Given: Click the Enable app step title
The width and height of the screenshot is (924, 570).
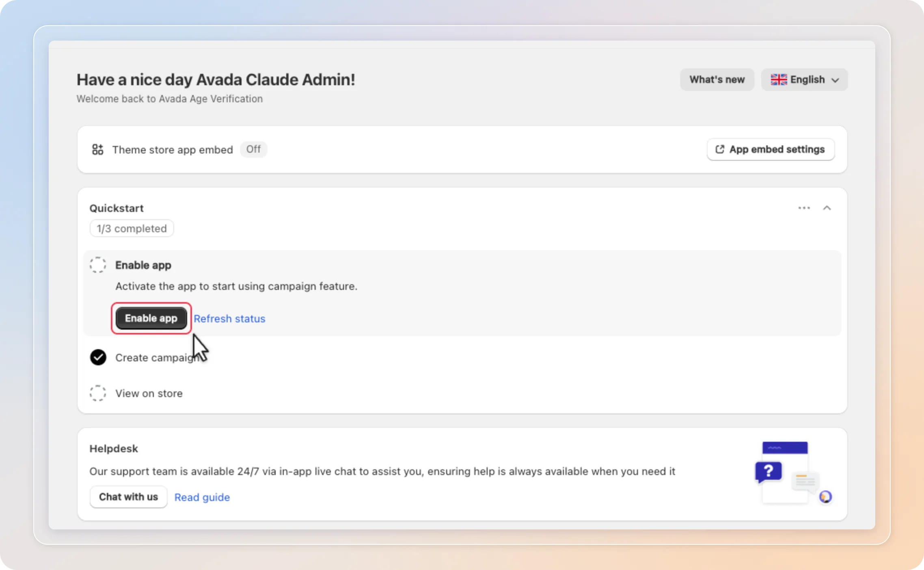Looking at the screenshot, I should (x=143, y=265).
